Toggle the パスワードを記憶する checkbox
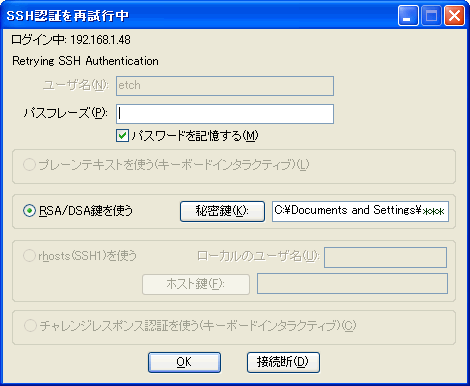The width and height of the screenshot is (470, 386). [122, 136]
